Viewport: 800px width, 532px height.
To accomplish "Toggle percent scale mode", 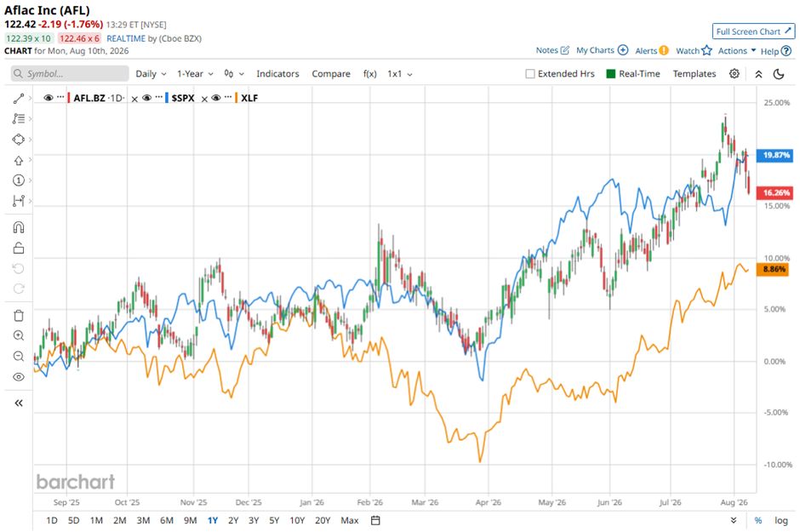I will pyautogui.click(x=758, y=520).
